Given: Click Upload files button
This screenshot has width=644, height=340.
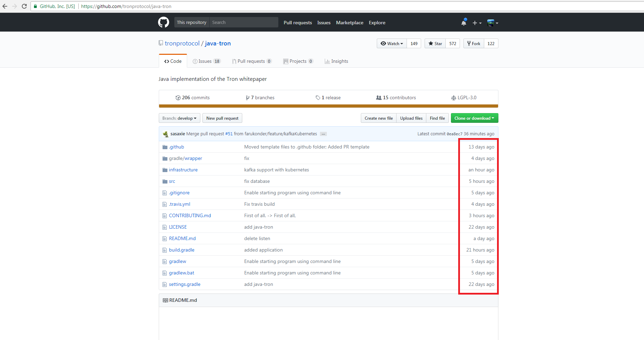Looking at the screenshot, I should click(x=411, y=118).
